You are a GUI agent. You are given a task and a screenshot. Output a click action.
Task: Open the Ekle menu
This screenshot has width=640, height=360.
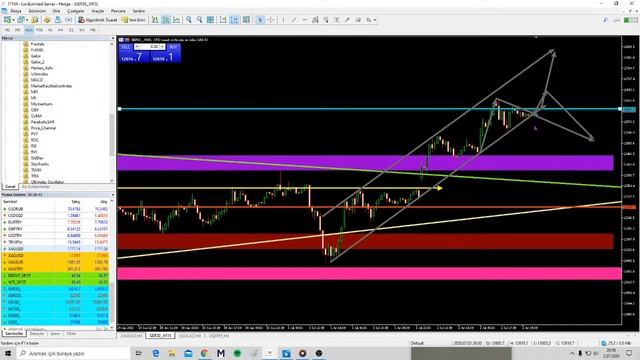pyautogui.click(x=57, y=11)
